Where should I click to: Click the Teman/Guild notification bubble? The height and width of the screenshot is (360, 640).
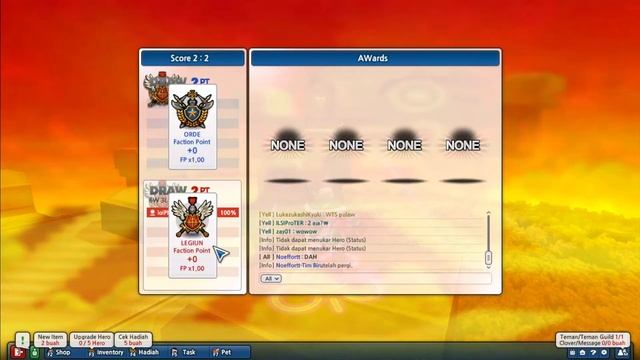[592, 340]
